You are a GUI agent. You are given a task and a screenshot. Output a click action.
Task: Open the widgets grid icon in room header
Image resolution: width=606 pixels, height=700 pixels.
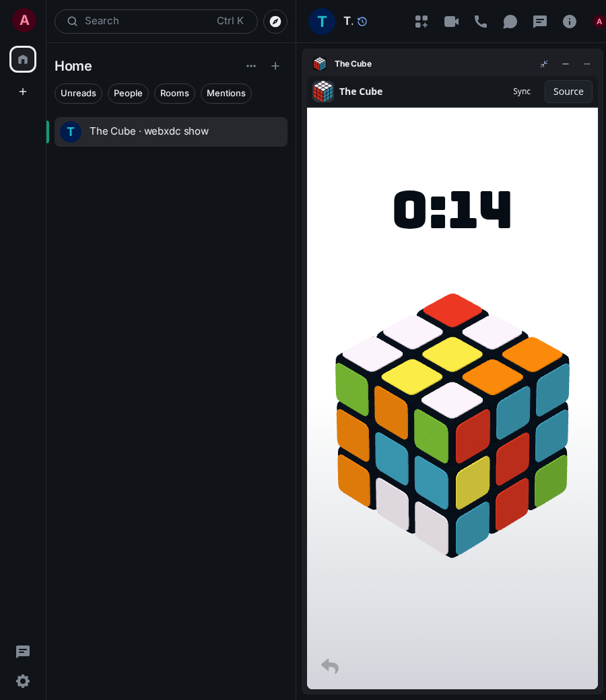[x=421, y=22]
